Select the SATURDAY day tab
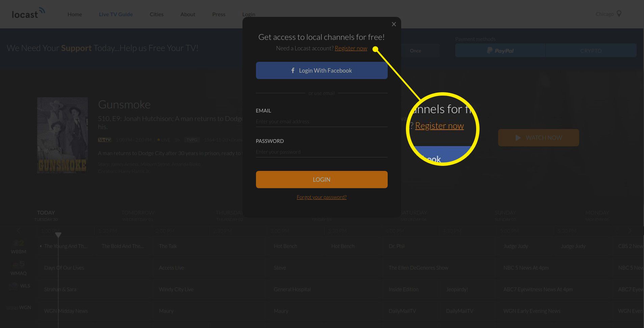 point(413,215)
